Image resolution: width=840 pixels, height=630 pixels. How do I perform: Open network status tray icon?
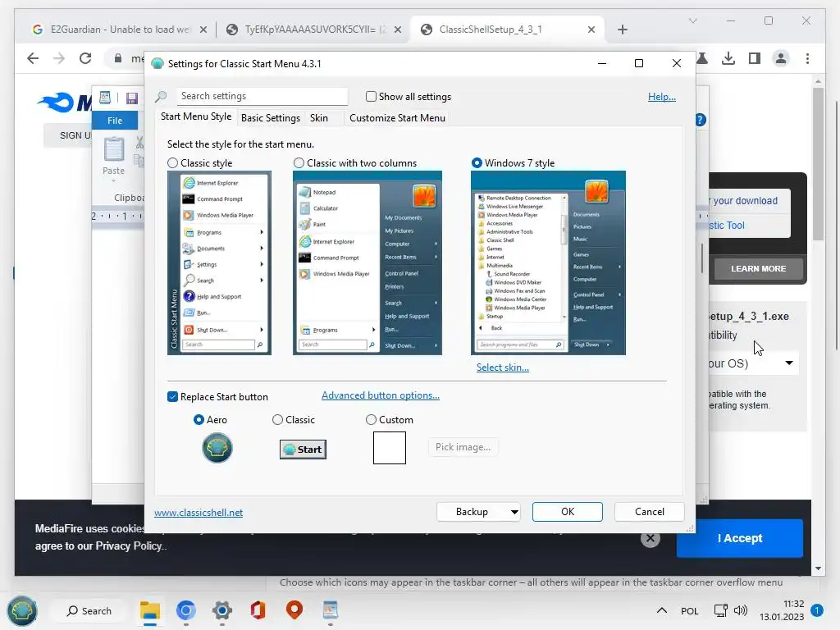pyautogui.click(x=720, y=610)
